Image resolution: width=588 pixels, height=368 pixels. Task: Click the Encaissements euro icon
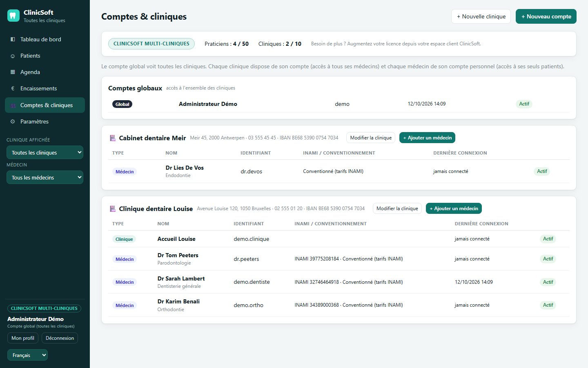tap(13, 88)
